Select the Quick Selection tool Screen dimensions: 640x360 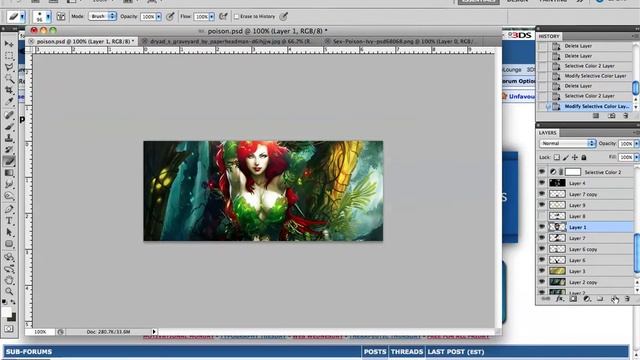pos(9,78)
